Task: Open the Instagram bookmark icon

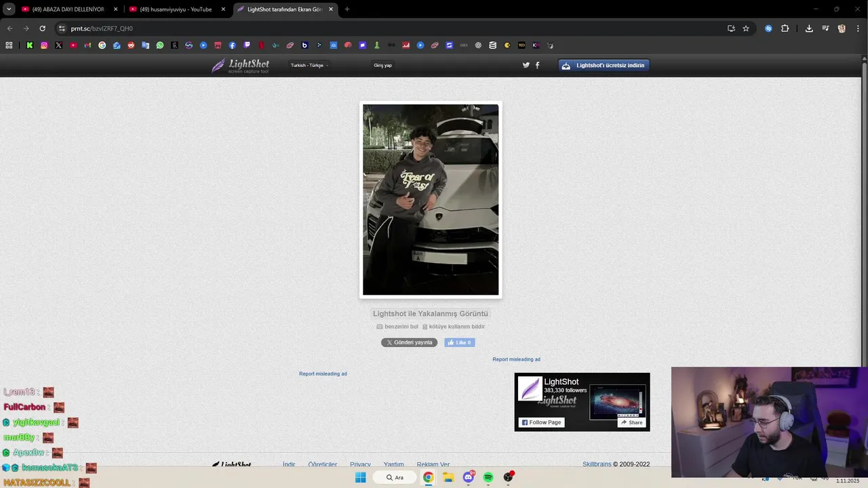Action: [44, 45]
